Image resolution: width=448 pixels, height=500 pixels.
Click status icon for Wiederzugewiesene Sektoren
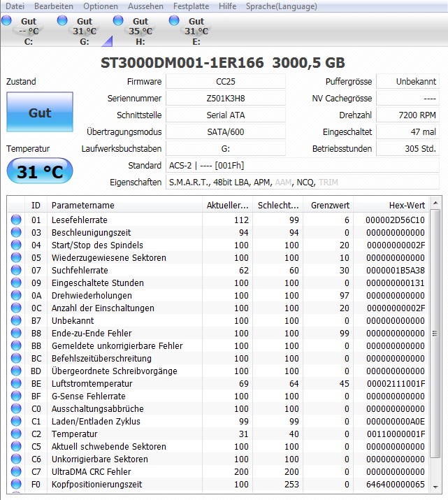coord(16,257)
